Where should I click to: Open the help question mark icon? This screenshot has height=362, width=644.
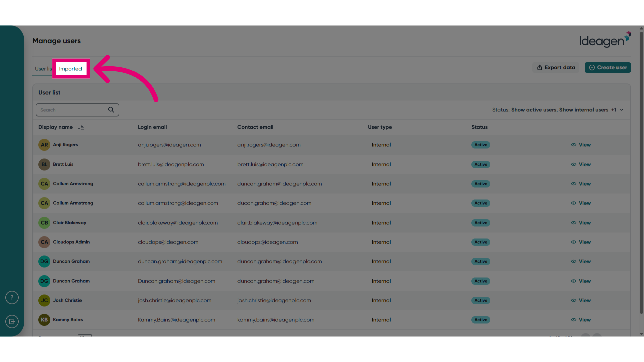12,297
